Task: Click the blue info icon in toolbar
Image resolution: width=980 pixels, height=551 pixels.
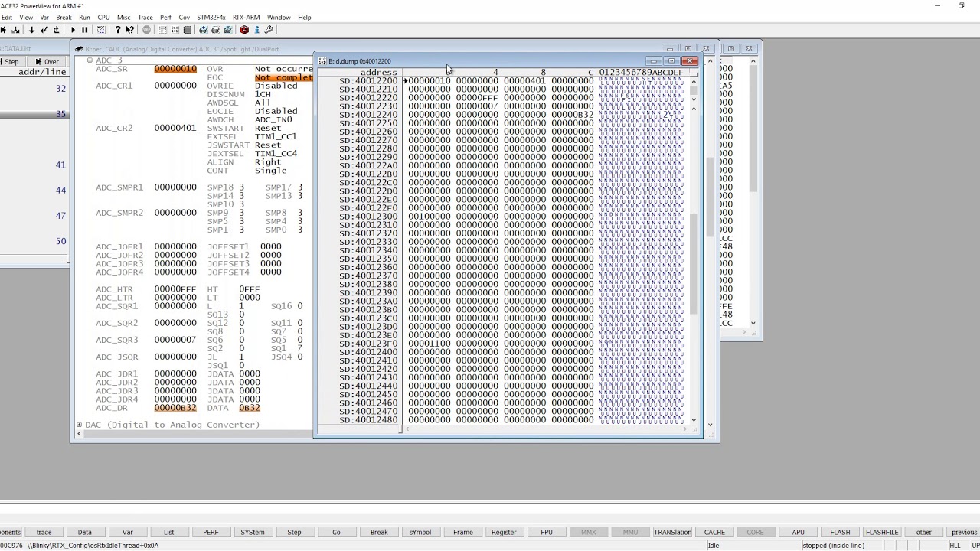Action: (256, 30)
